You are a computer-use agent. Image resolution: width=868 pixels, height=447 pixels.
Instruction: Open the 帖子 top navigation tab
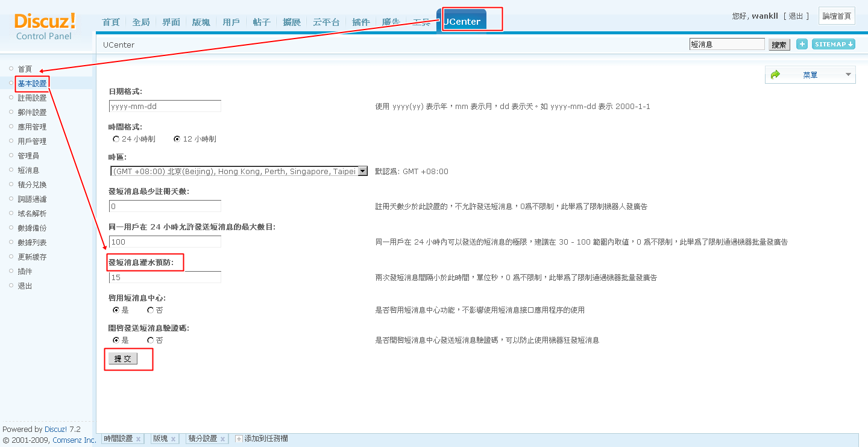(x=262, y=22)
